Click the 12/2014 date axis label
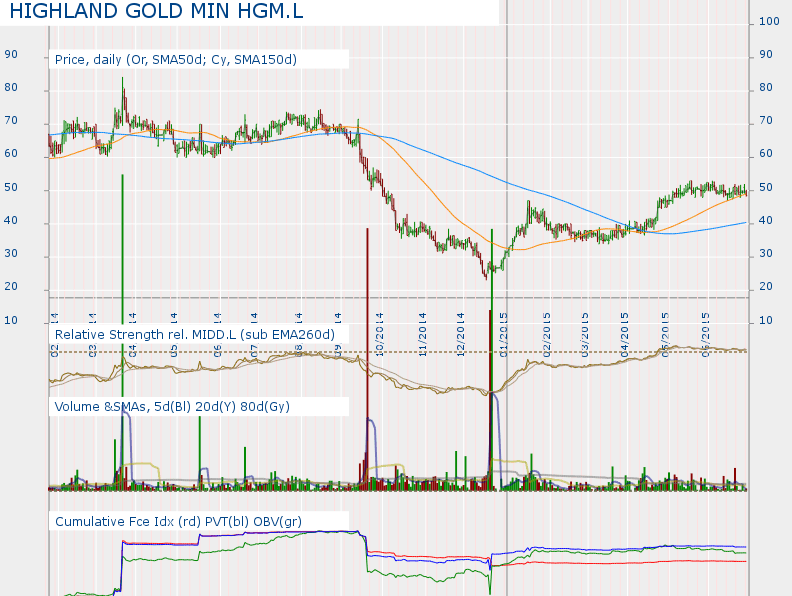792x596 pixels. [x=460, y=335]
